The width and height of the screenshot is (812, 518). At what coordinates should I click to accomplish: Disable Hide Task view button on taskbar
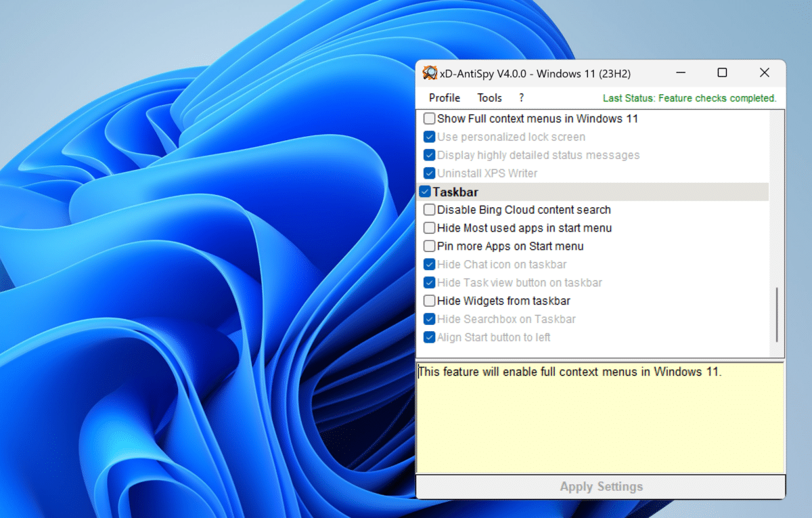tap(429, 282)
